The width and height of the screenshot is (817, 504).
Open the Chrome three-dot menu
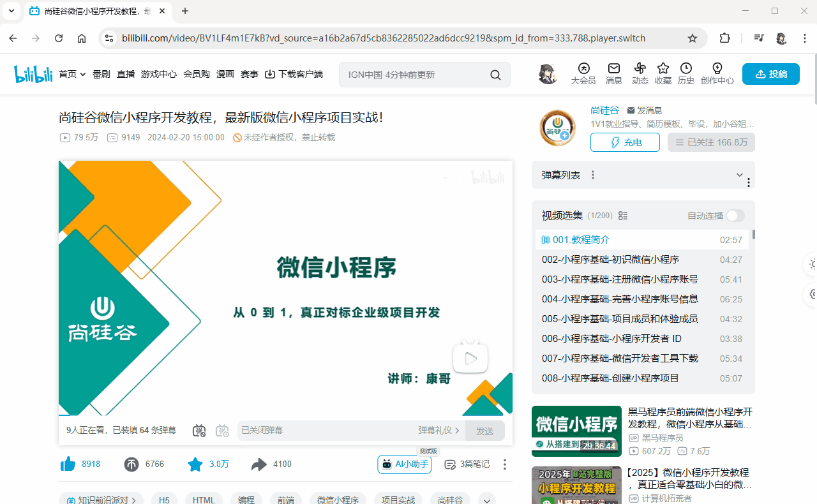click(804, 38)
